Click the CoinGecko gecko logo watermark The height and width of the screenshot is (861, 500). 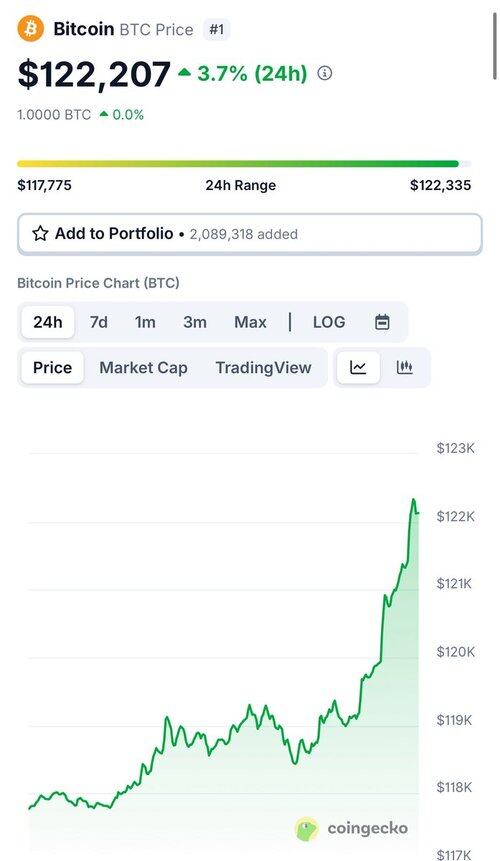307,829
